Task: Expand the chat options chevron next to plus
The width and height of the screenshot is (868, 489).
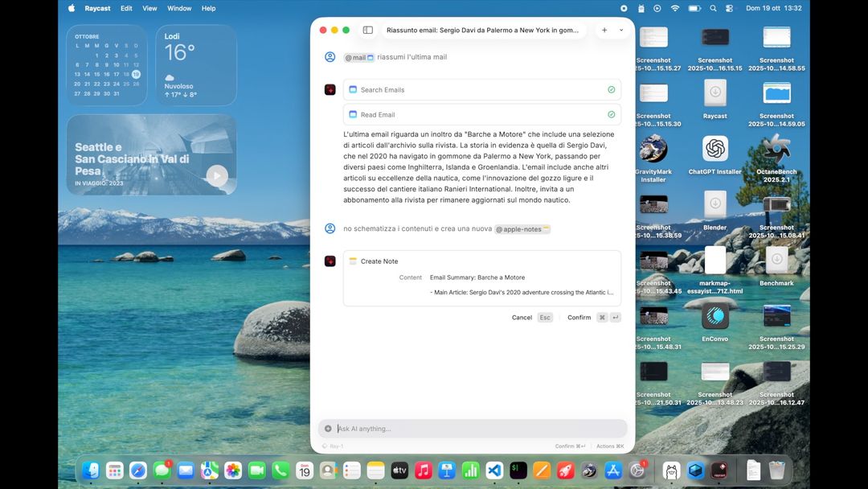Action: click(x=621, y=30)
